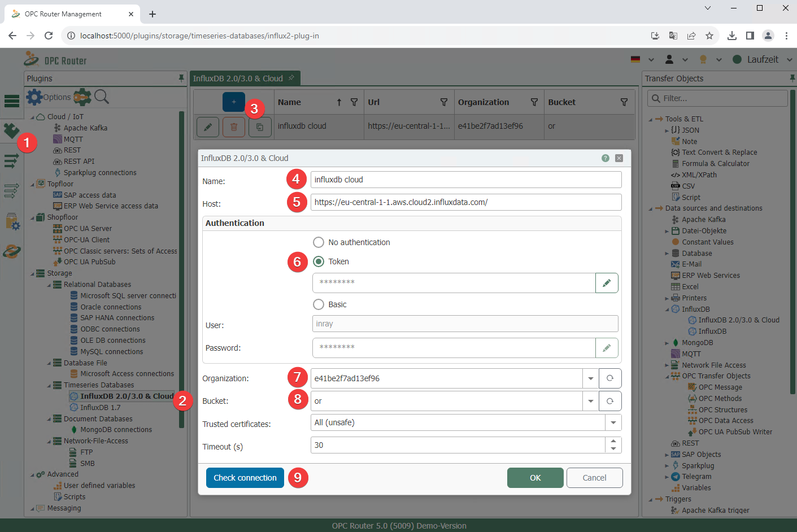Open the search magnifier in Plugins panel

[x=102, y=97]
